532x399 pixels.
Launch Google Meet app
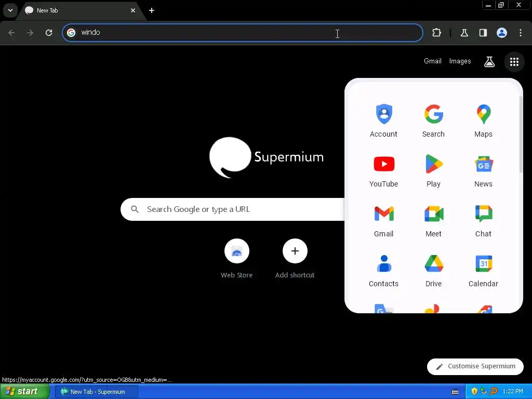[x=434, y=220]
